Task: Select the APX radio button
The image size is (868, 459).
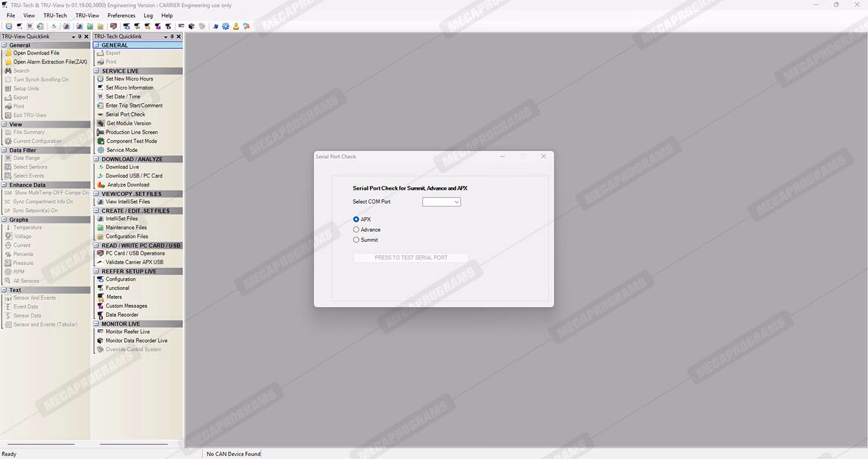Action: (x=356, y=220)
